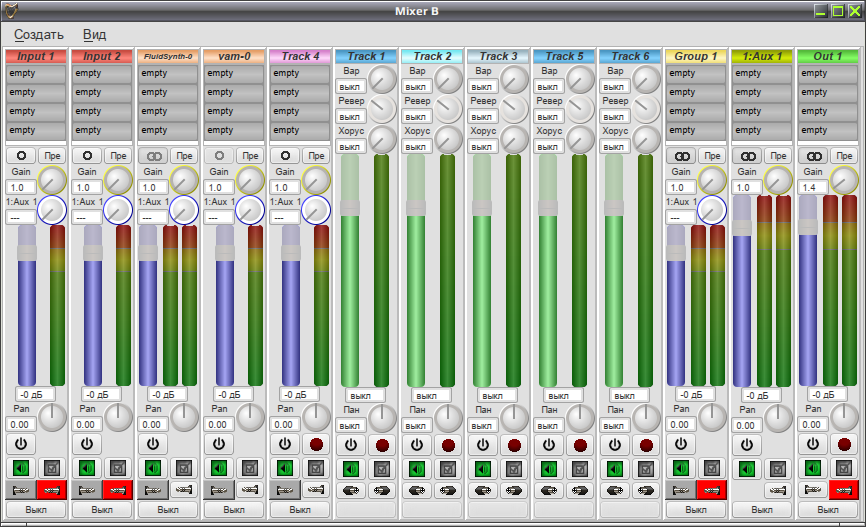The image size is (866, 527).
Task: Open output routing on 1:Aux 1 strip
Action: tap(778, 490)
